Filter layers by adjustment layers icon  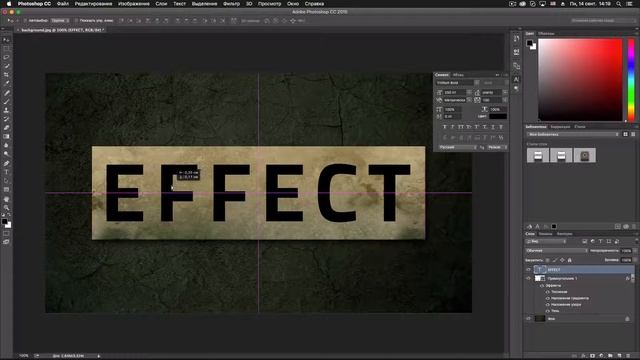[593, 242]
